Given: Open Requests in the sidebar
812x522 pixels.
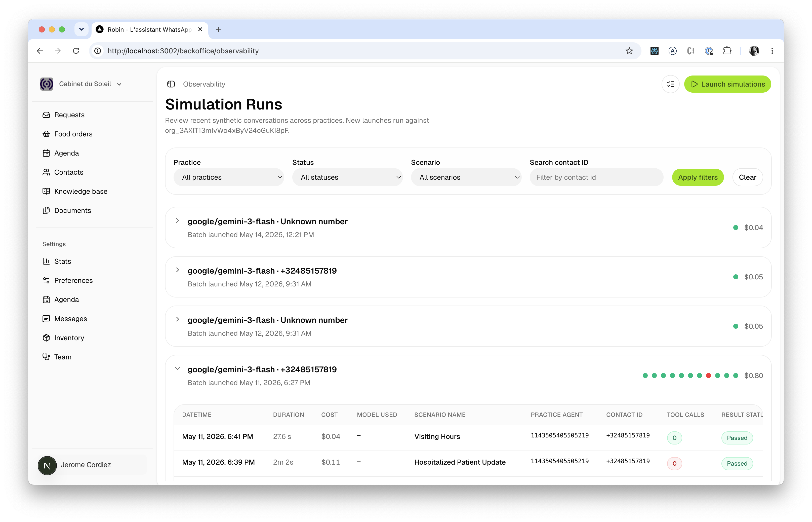Looking at the screenshot, I should click(69, 115).
